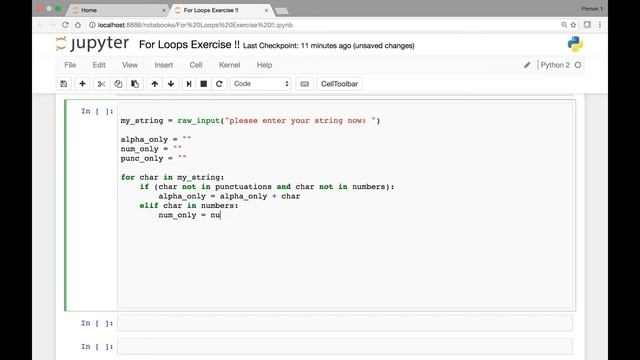Viewport: 640px width, 360px height.
Task: Click the Person 1 profile button
Action: pos(592,9)
